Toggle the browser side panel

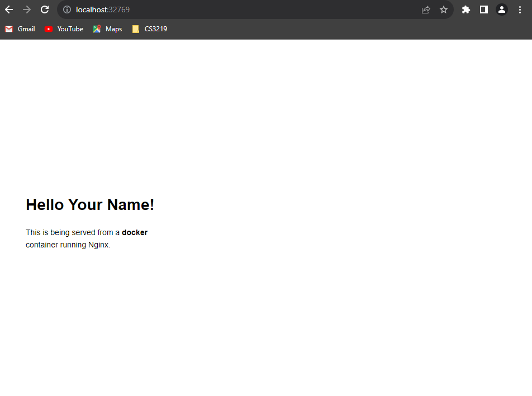[484, 9]
